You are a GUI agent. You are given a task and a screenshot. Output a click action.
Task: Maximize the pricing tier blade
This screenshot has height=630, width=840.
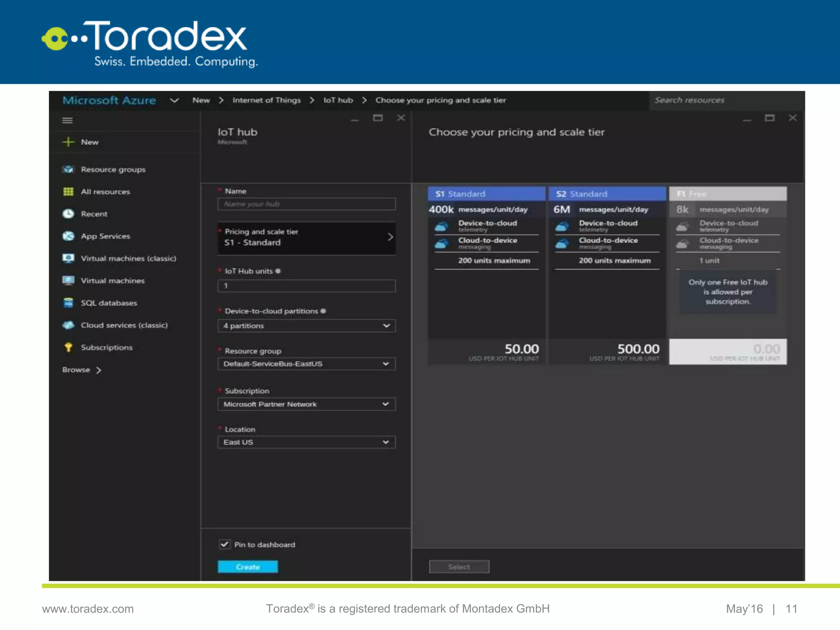pos(770,118)
